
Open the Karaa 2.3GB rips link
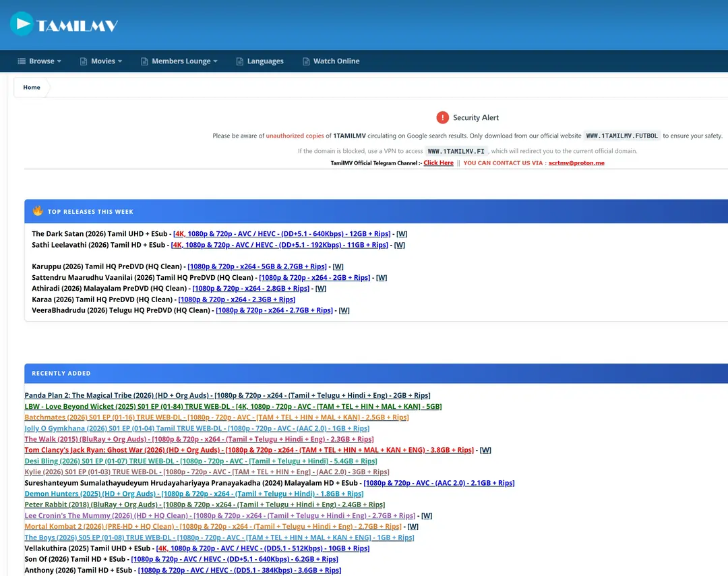pos(237,299)
